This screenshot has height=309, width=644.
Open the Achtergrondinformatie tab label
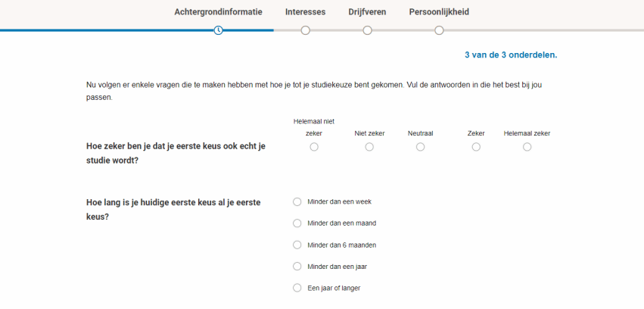coord(218,12)
